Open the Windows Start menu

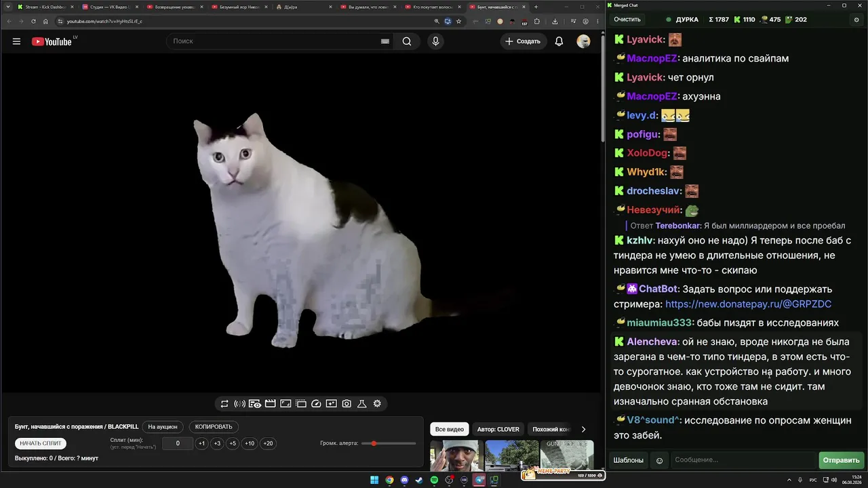pyautogui.click(x=374, y=480)
